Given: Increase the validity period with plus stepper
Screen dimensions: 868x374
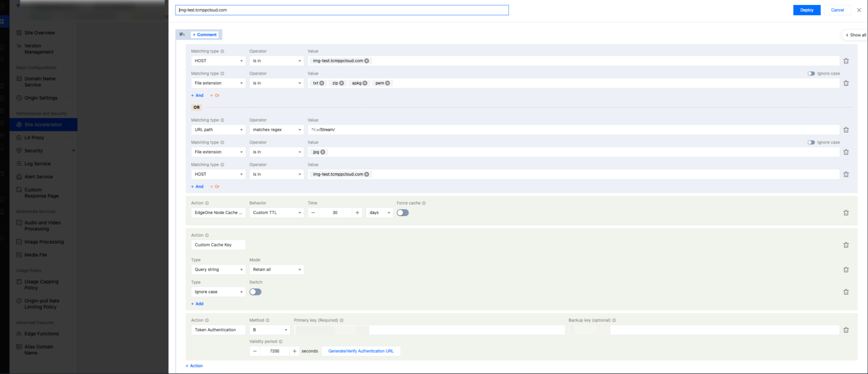Looking at the screenshot, I should [295, 351].
